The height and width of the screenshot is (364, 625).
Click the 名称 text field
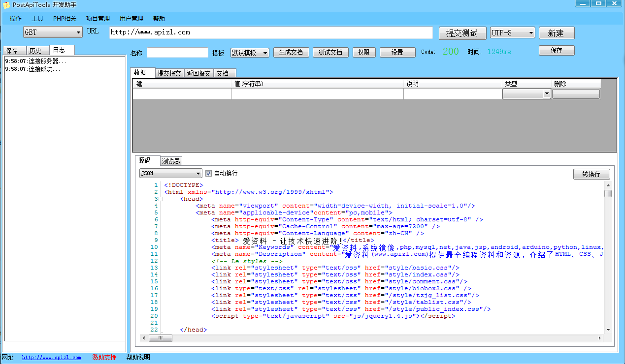coord(177,53)
